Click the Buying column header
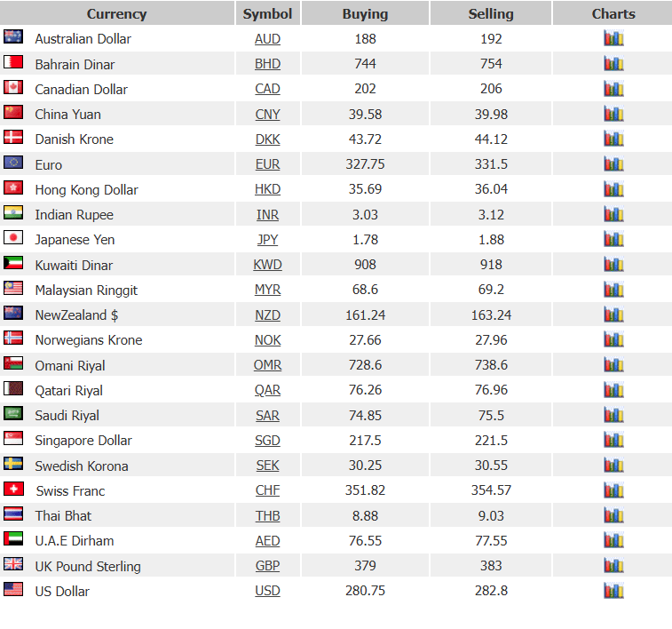672x629 pixels. (365, 13)
